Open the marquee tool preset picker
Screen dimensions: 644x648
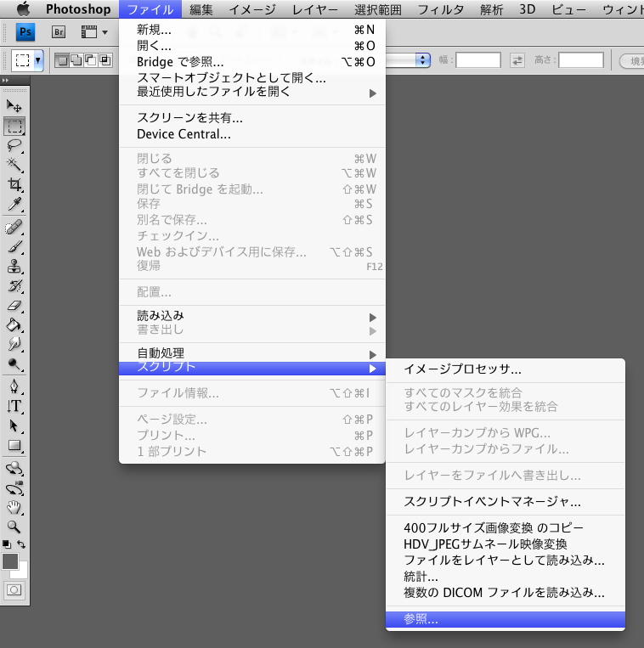click(x=38, y=61)
